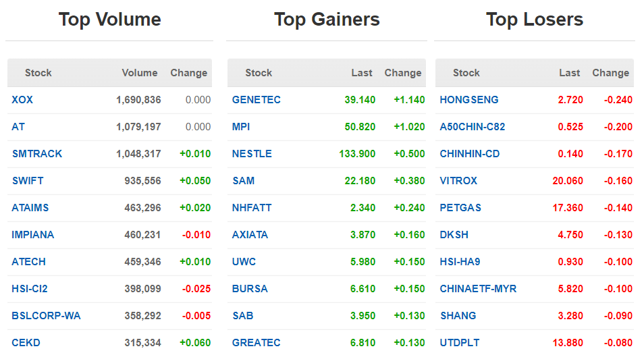Open ATECH stock page
Screen dimensions: 644x355
click(28, 262)
